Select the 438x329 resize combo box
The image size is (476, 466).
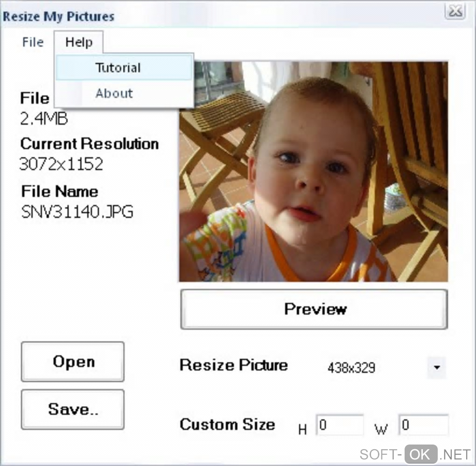click(x=385, y=367)
